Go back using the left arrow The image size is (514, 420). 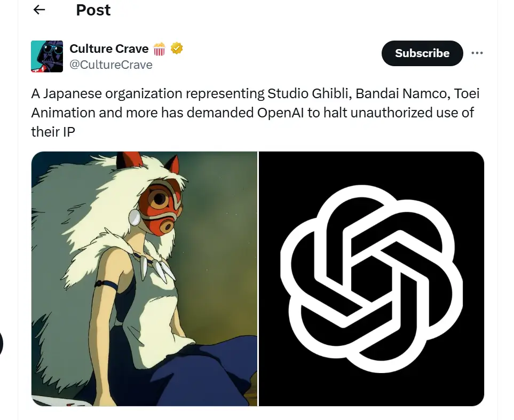point(39,10)
